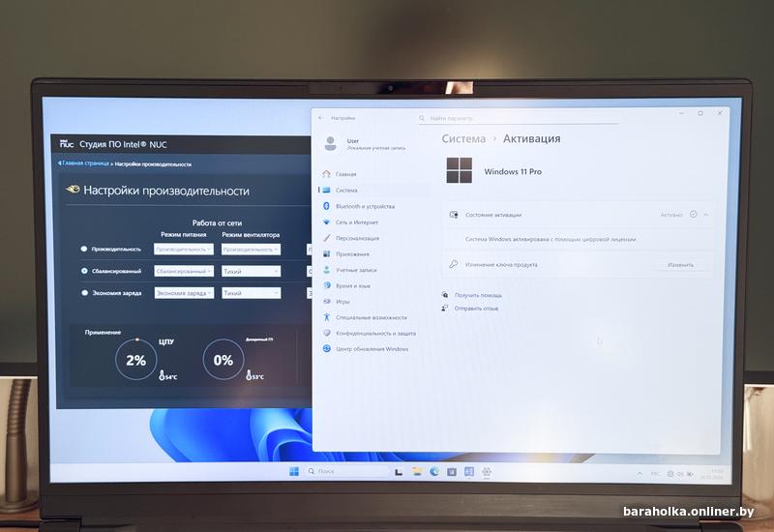Click the privacy shield icon
This screenshot has height=532, width=774.
[x=326, y=333]
